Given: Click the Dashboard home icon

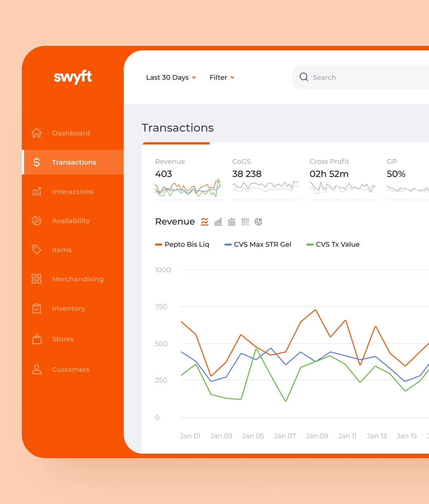Looking at the screenshot, I should coord(37,133).
